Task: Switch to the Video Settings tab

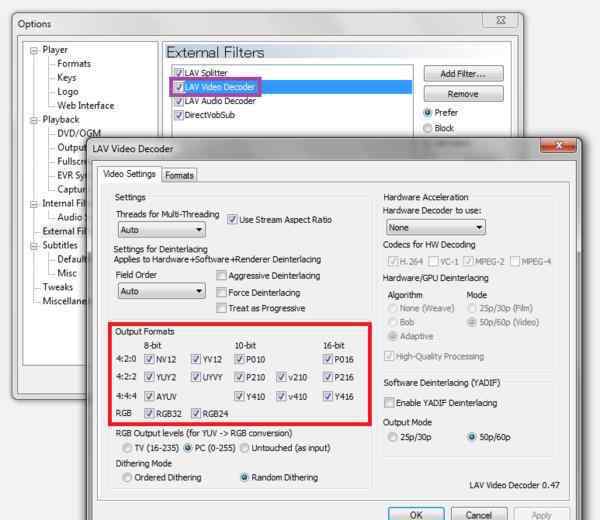Action: tap(129, 174)
